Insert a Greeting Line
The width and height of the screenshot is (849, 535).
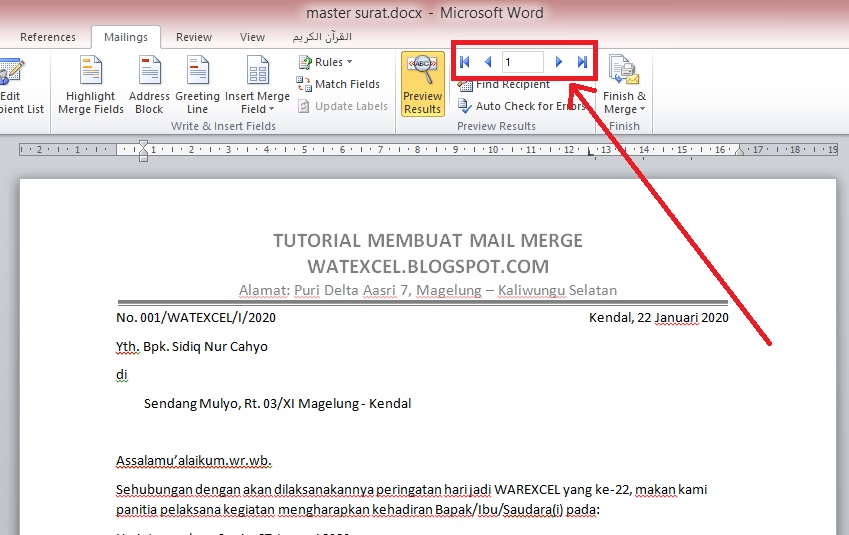coord(198,86)
